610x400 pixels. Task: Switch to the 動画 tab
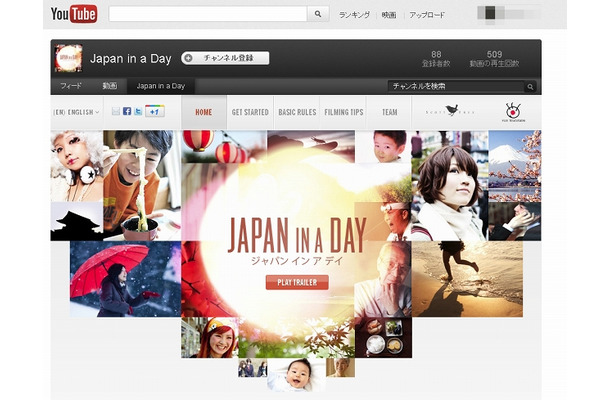(x=109, y=86)
